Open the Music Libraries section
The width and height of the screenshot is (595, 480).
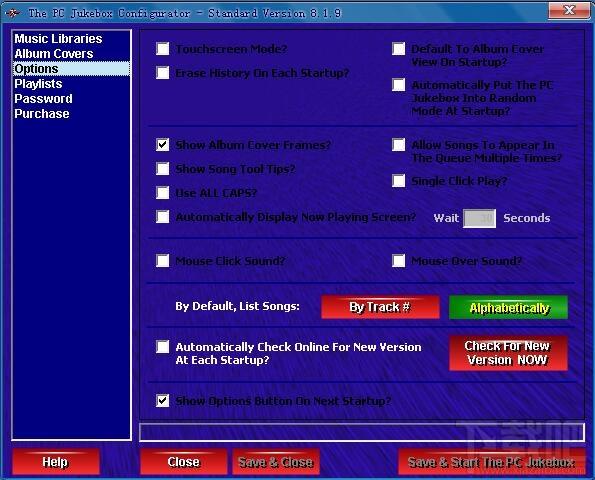(x=71, y=39)
